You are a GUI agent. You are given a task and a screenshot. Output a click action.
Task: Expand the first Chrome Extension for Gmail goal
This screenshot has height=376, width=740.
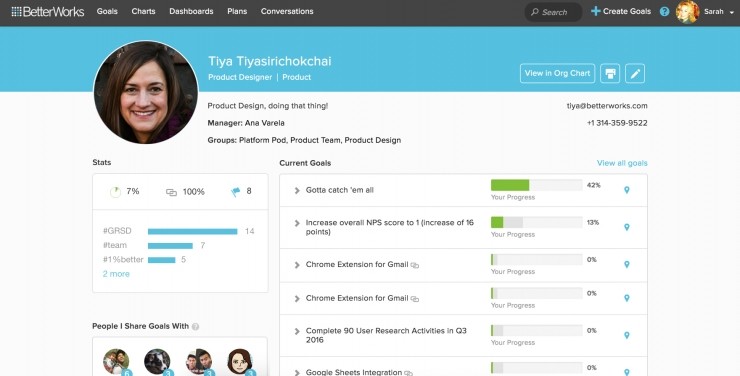click(297, 265)
